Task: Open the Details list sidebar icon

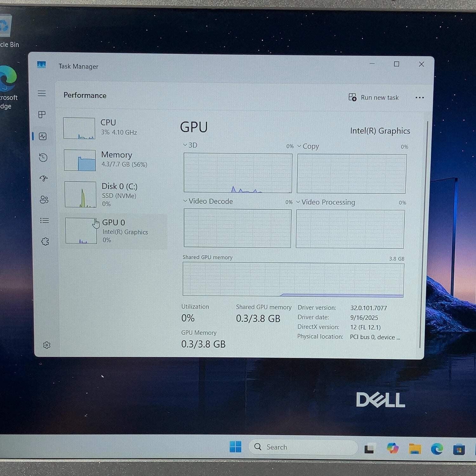Action: 44,221
